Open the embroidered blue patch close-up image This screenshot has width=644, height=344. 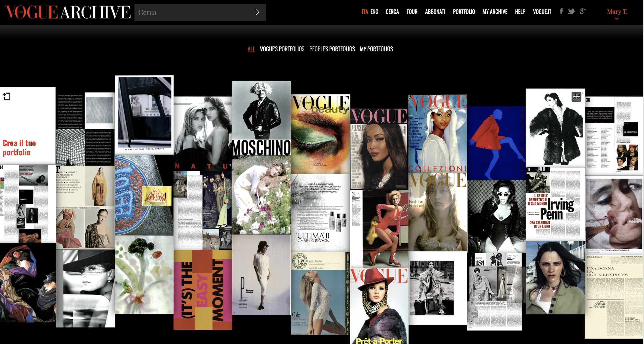(x=144, y=195)
